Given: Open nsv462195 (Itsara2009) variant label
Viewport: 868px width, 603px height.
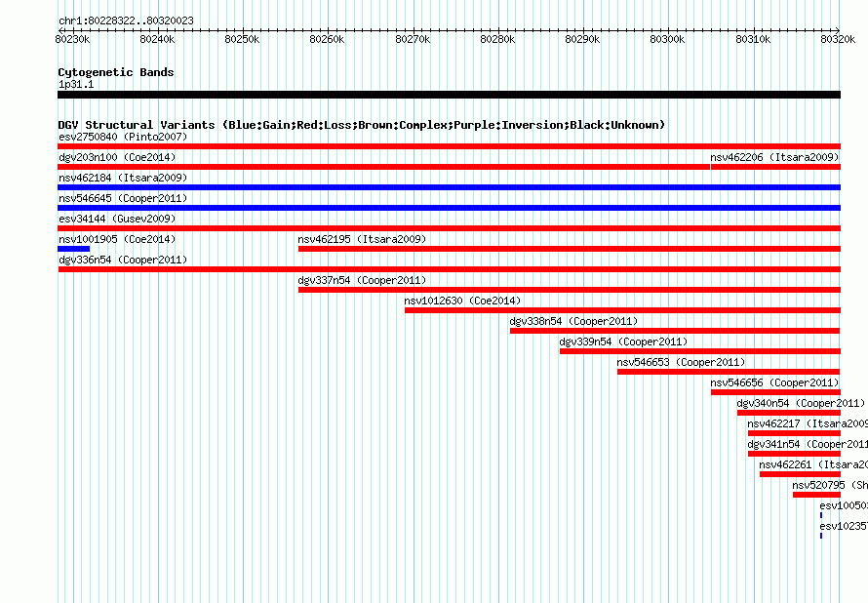Looking at the screenshot, I should click(362, 239).
